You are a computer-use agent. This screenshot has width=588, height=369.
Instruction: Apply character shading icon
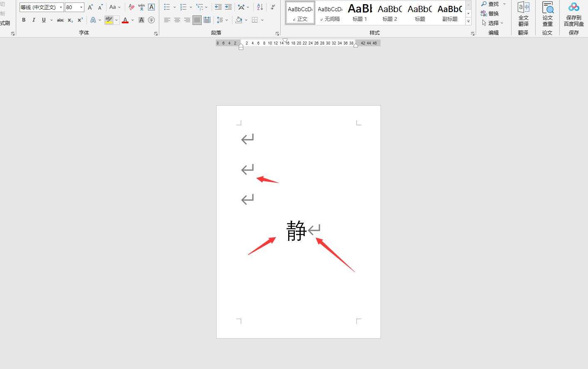[141, 20]
